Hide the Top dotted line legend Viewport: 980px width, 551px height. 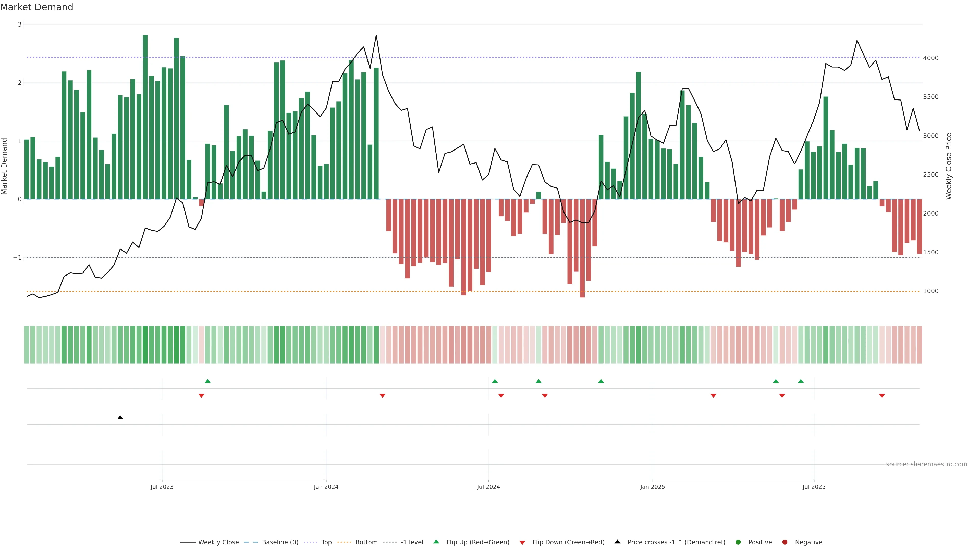pos(326,542)
